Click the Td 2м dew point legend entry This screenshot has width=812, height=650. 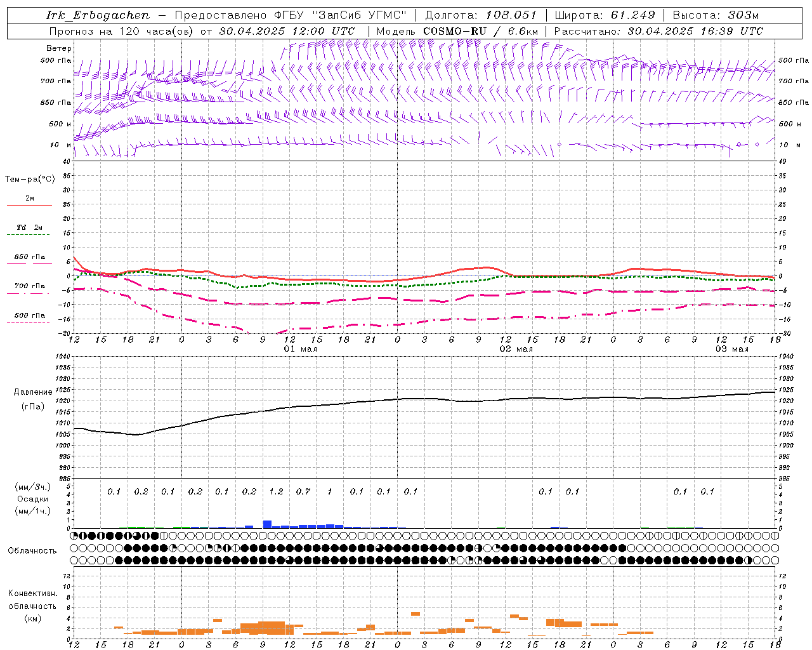(29, 227)
